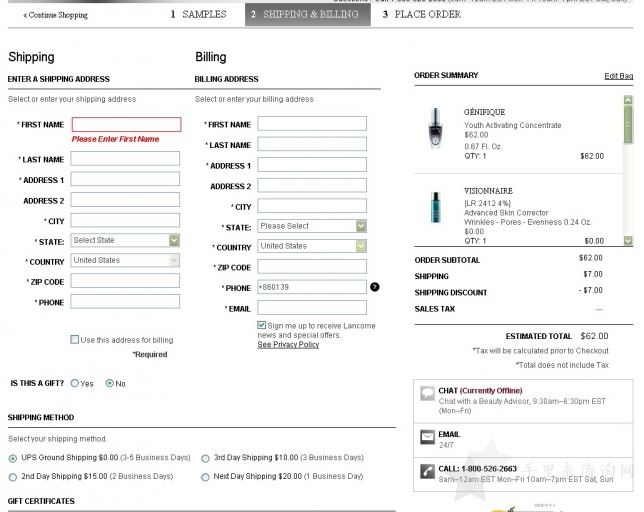Image resolution: width=644 pixels, height=512 pixels.
Task: Click the Call phone handset icon
Action: 427,471
